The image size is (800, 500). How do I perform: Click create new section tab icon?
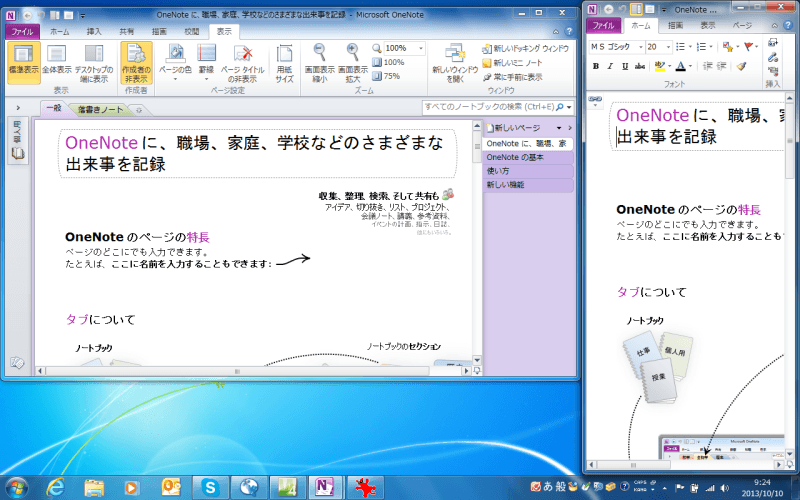[138, 110]
